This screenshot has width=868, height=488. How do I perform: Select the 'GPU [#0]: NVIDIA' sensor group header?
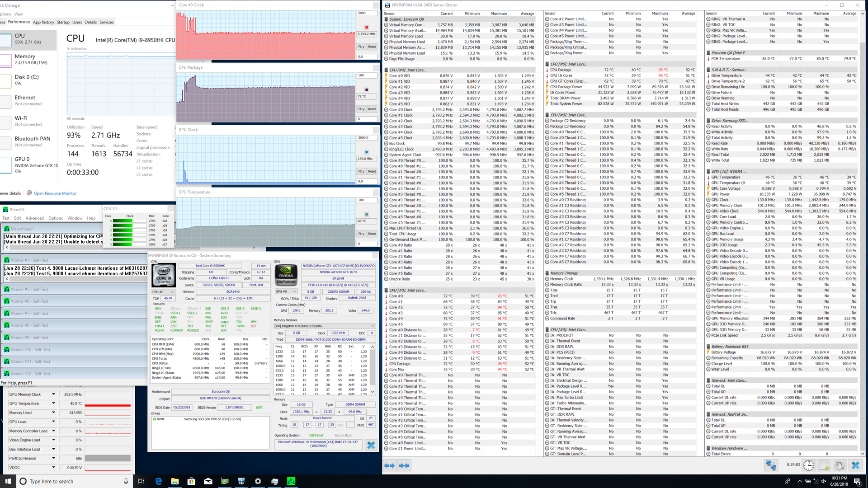pos(782,172)
